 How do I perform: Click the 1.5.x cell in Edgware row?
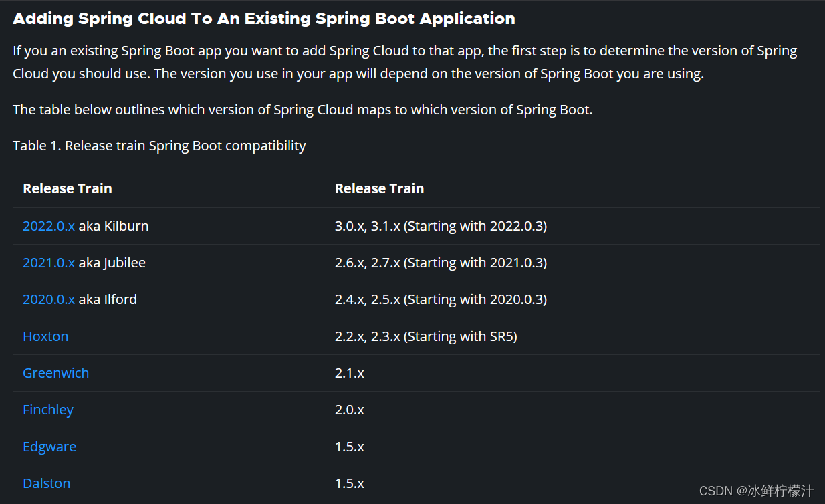pos(350,447)
